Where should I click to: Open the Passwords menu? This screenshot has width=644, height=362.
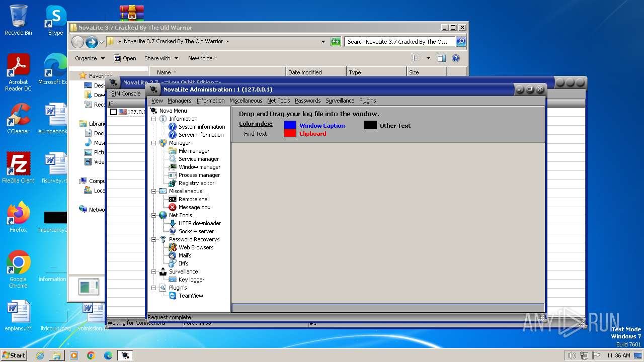click(x=307, y=101)
